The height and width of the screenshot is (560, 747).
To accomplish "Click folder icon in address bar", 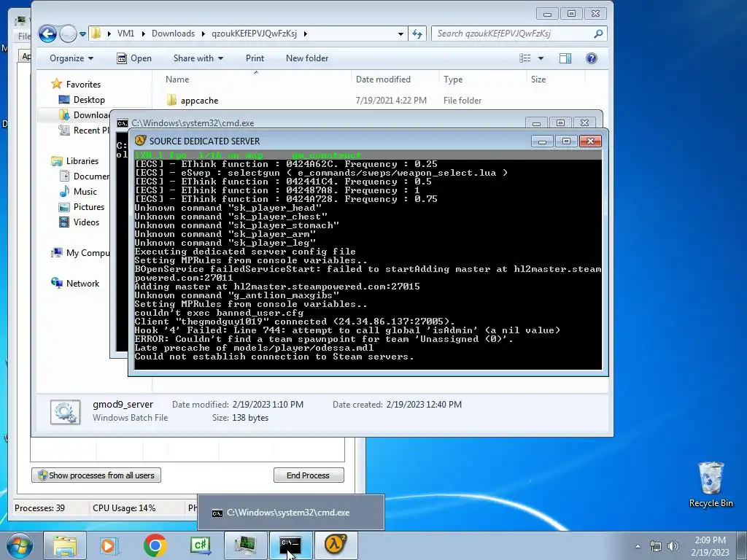I will coord(96,34).
